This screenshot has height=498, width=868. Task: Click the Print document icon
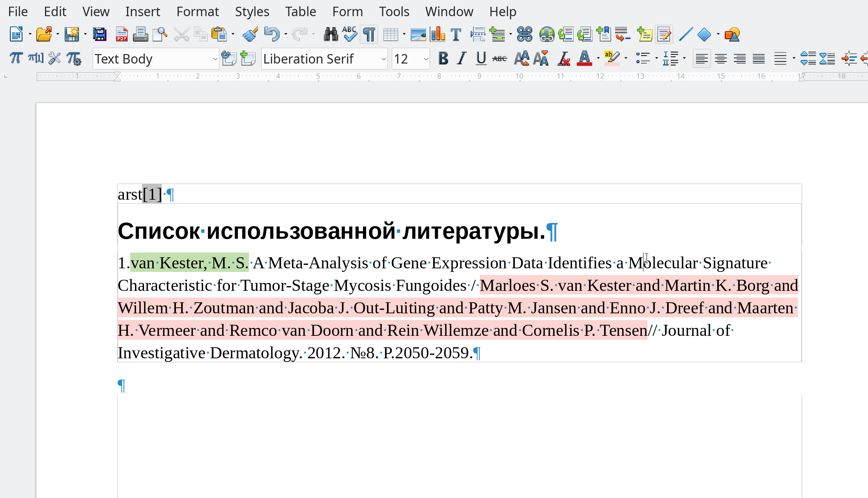click(140, 35)
